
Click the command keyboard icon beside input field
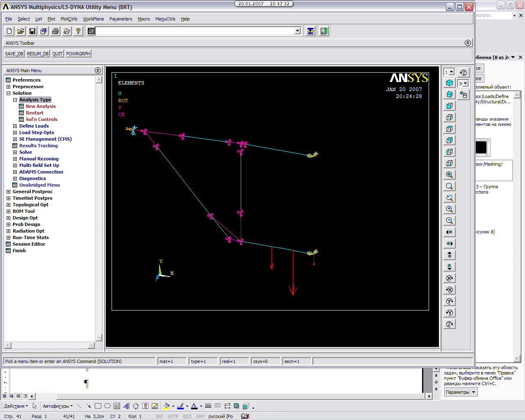pos(91,31)
